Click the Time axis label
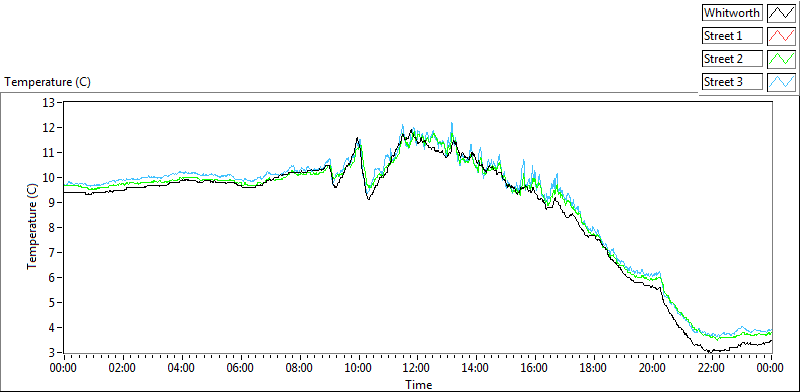Viewport: 800px width, 392px height. click(x=418, y=384)
